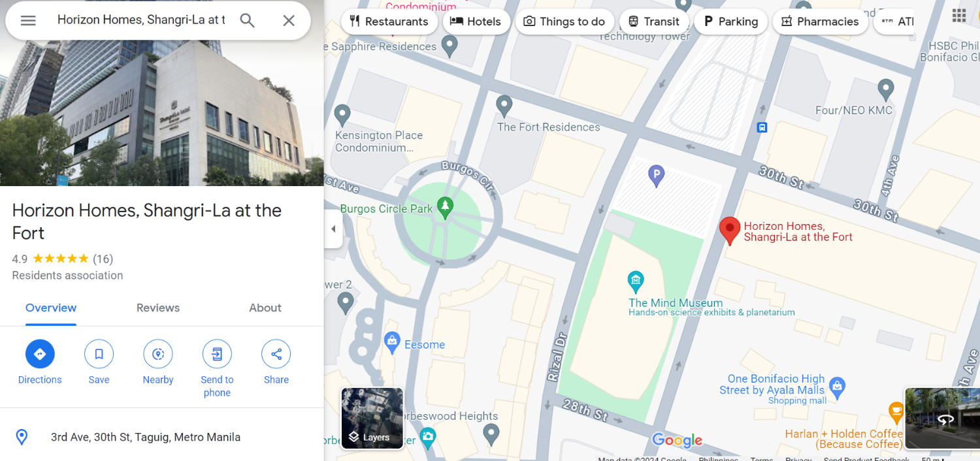Open the Google apps grid
Screen dimensions: 980x461
click(x=959, y=15)
